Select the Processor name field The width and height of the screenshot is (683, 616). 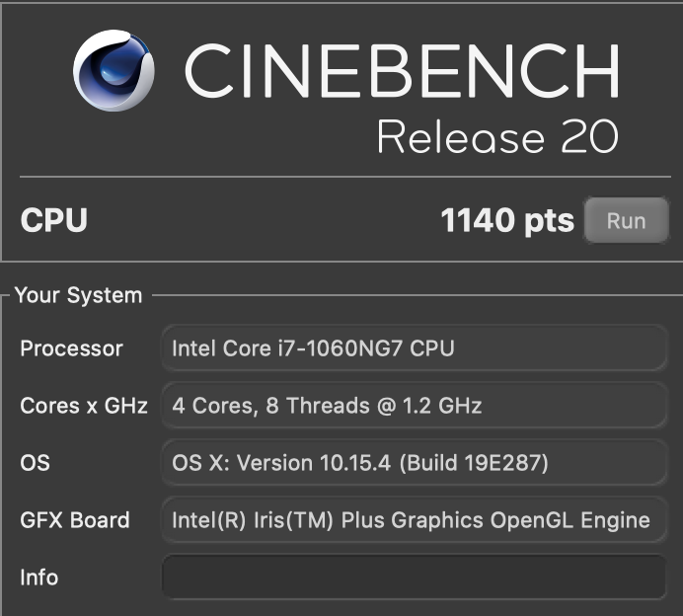414,348
